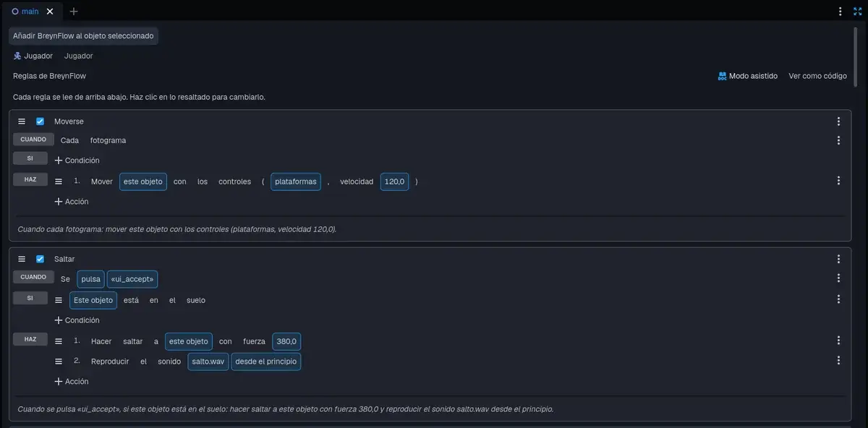This screenshot has width=868, height=428.
Task: Open options for the 'Cada fotograma' trigger row
Action: (838, 140)
